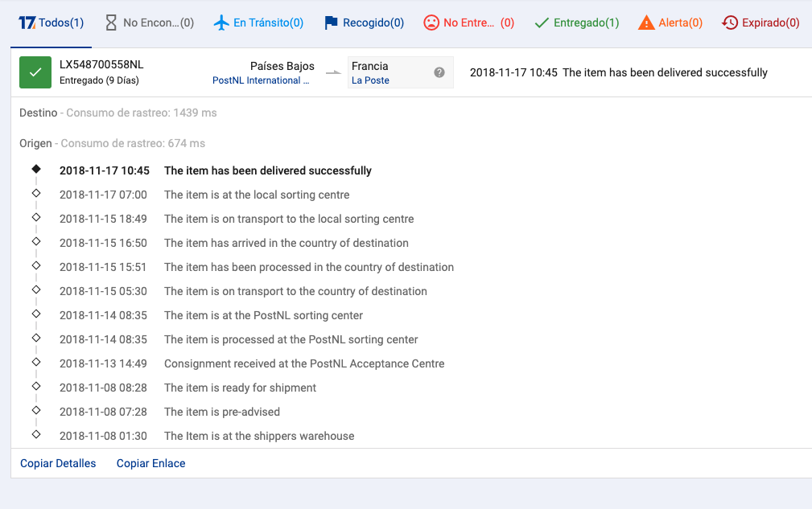This screenshot has height=509, width=812.
Task: Show the No Entre... (0) tab
Action: point(468,23)
